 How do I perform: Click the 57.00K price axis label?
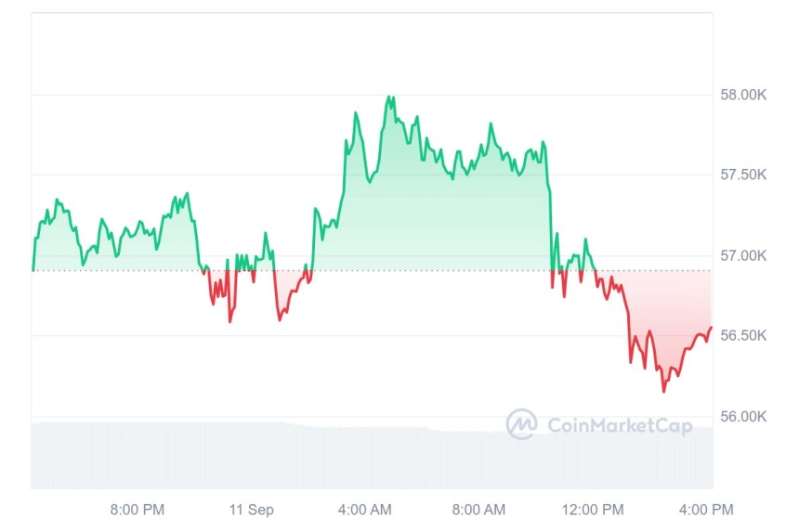[743, 255]
